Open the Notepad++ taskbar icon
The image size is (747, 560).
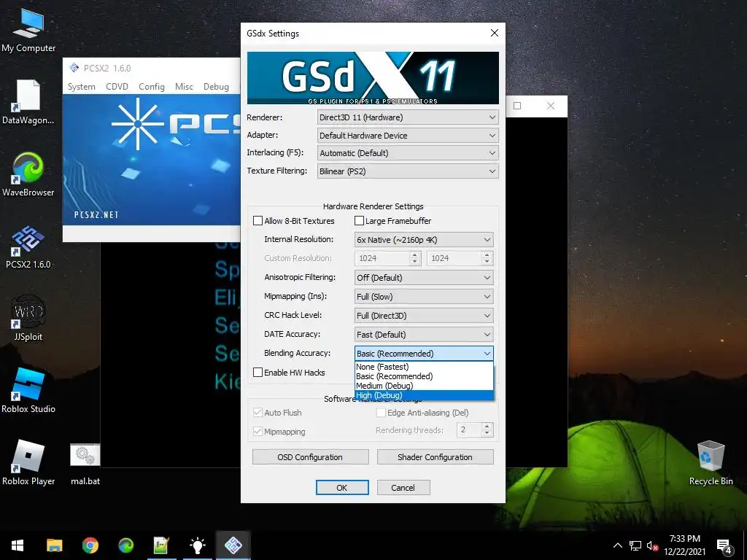[x=161, y=545]
